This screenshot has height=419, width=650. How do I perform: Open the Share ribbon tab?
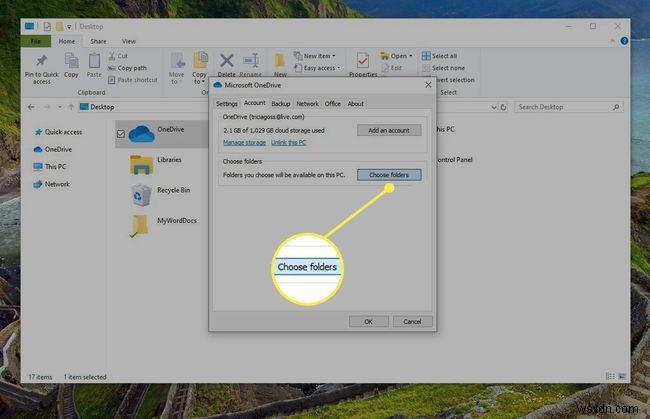coord(98,41)
